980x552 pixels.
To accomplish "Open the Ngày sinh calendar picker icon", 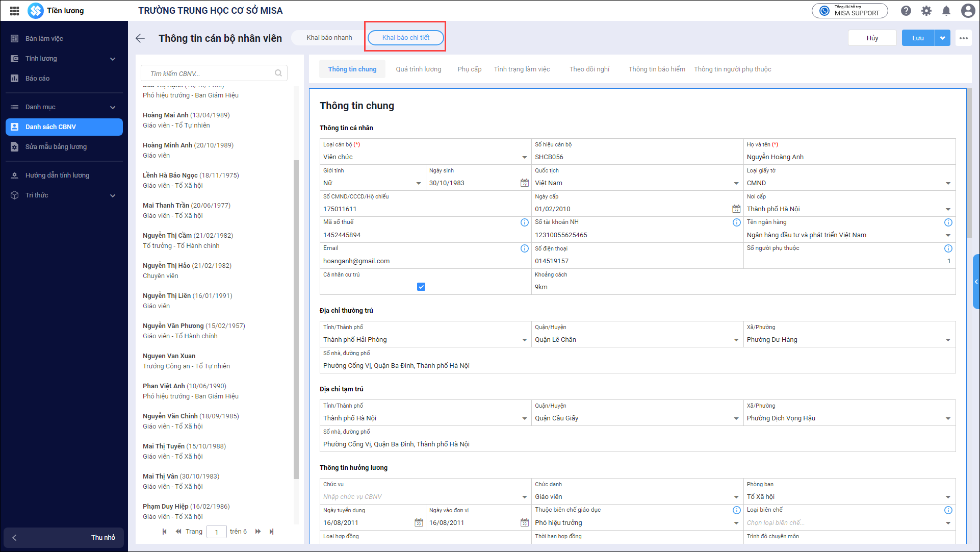I will 524,183.
